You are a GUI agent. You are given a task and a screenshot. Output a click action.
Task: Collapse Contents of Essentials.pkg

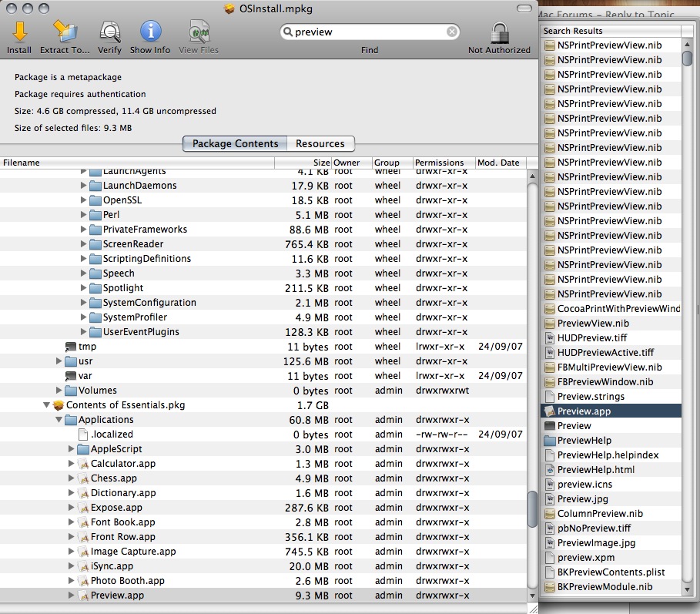tap(46, 405)
